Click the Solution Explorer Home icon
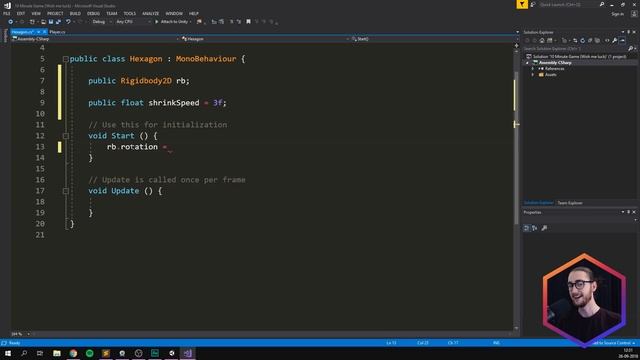Screen dimensions: 640x360 click(542, 40)
